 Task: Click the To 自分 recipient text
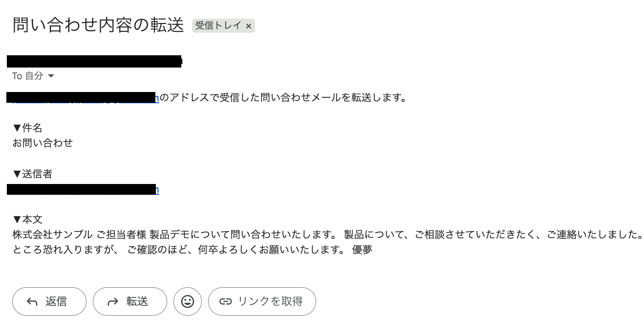(x=28, y=76)
